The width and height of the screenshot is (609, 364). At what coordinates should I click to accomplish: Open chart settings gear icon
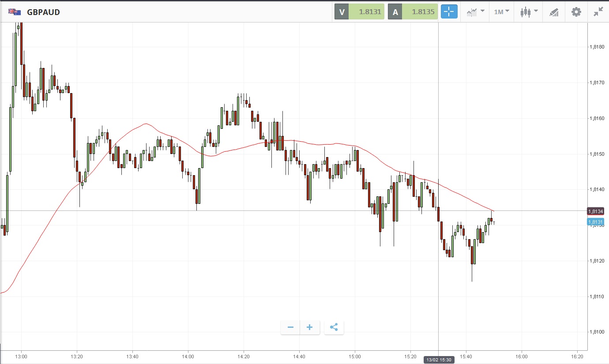click(576, 12)
